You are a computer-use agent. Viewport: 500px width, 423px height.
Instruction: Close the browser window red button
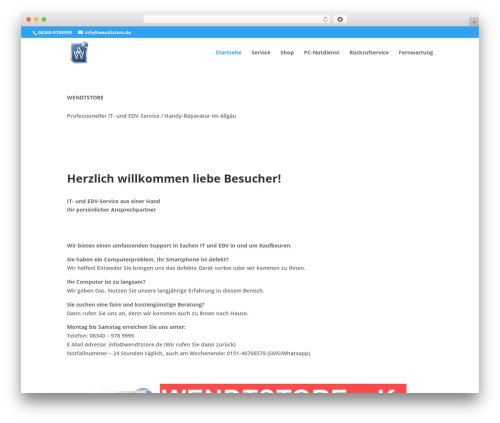pos(29,20)
